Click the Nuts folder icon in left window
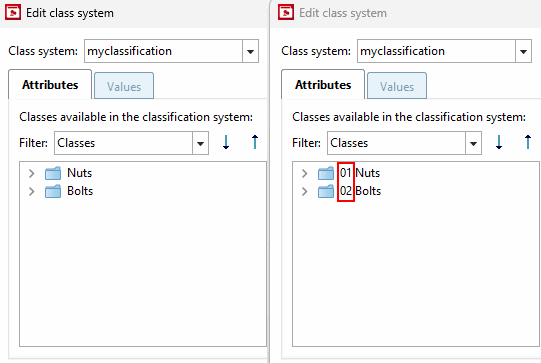 coord(53,173)
